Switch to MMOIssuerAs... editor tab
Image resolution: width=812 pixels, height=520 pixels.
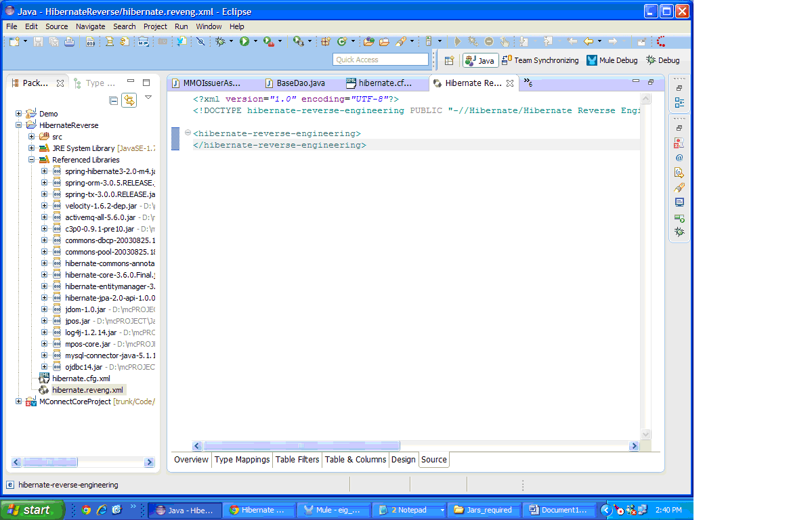click(x=211, y=83)
